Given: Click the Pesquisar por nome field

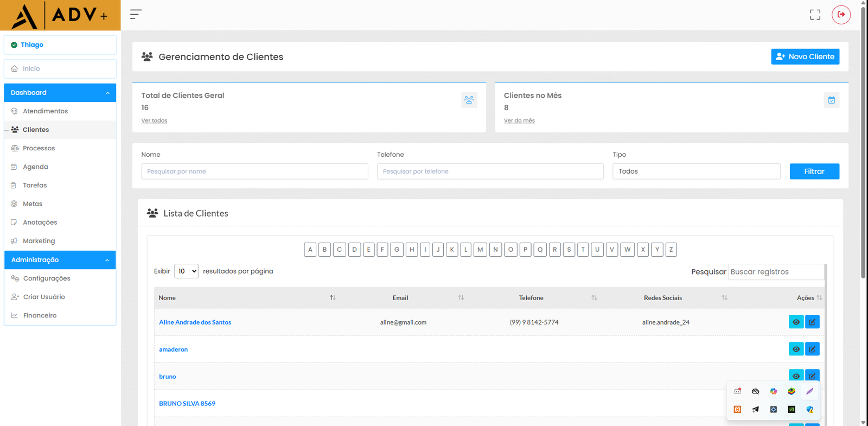Looking at the screenshot, I should pos(254,171).
